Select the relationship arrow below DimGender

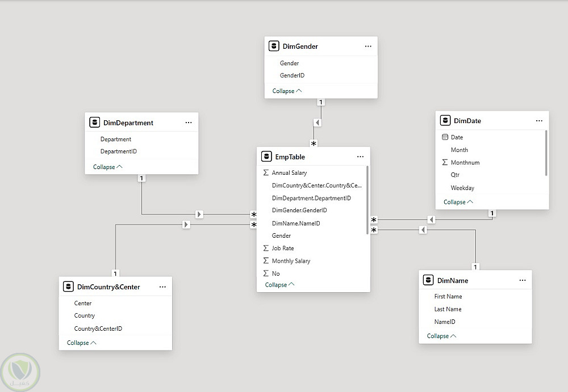(318, 123)
